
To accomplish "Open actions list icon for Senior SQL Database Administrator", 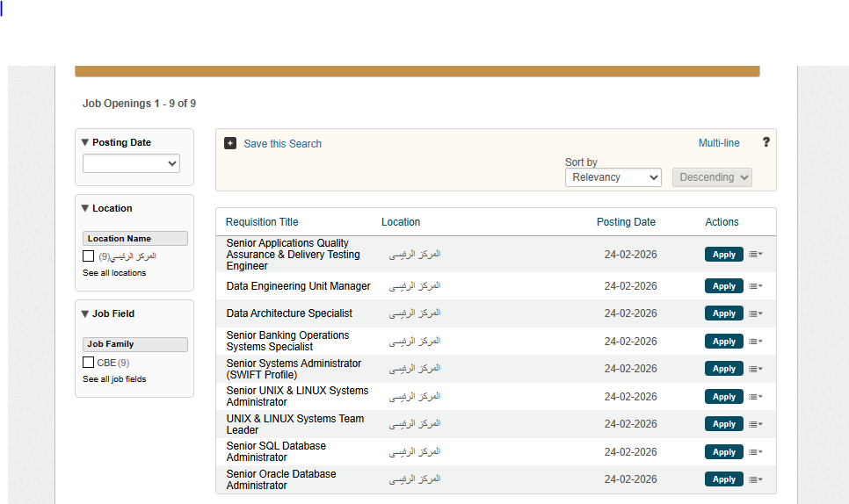I will (755, 452).
